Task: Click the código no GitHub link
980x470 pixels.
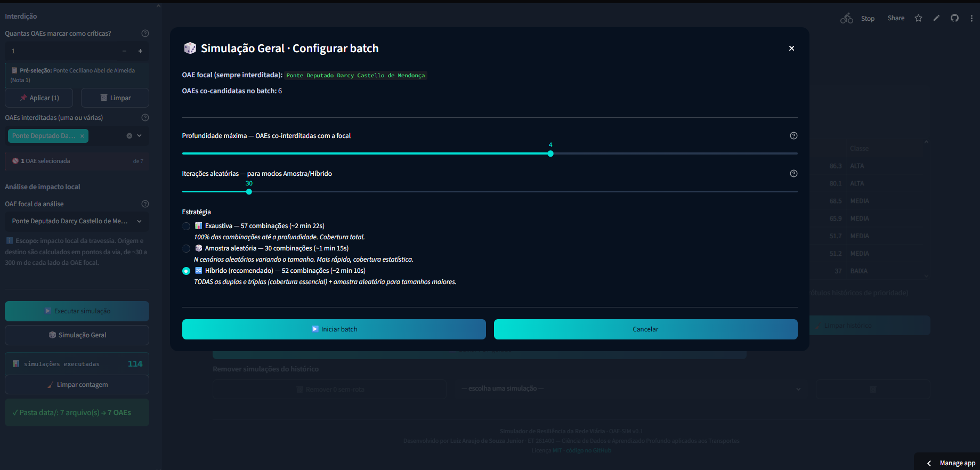Action: [588, 451]
